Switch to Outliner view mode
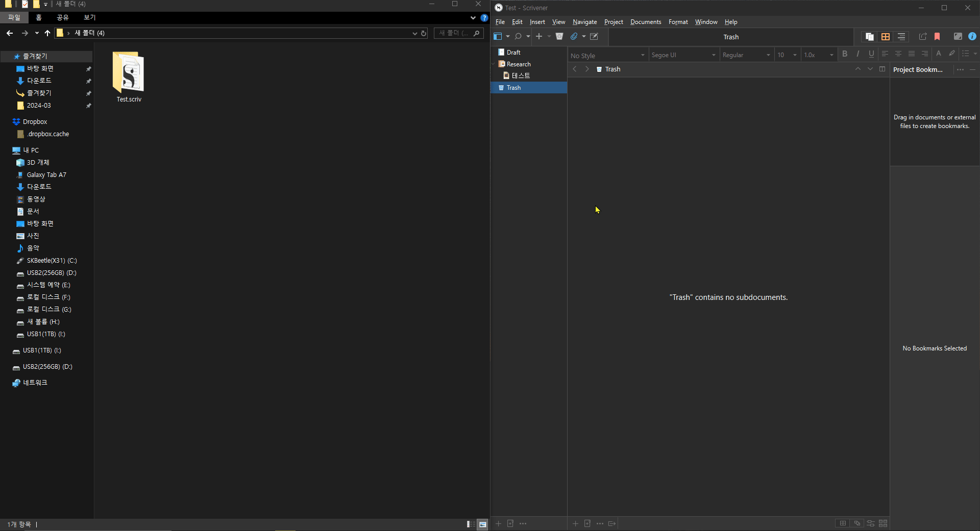 [x=901, y=37]
